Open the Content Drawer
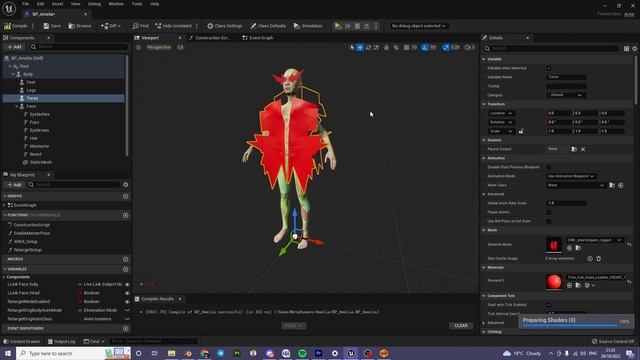Screen dimensions: 640x360 click(x=22, y=341)
